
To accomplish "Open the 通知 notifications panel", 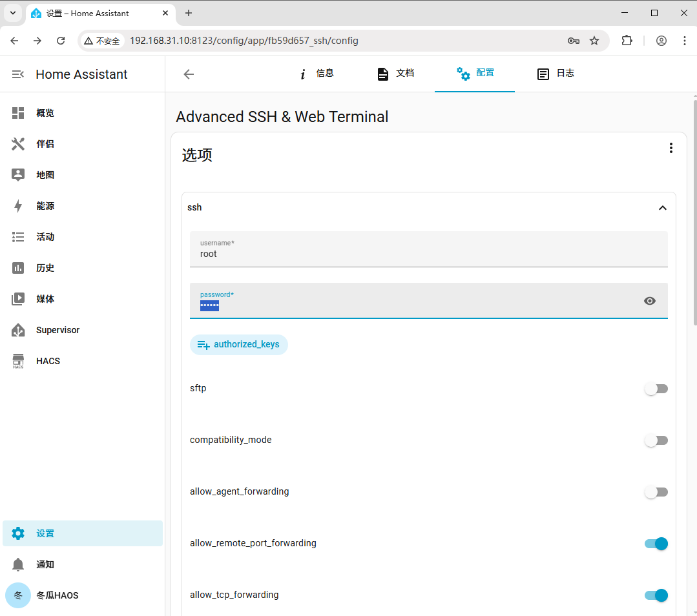I will [x=82, y=564].
